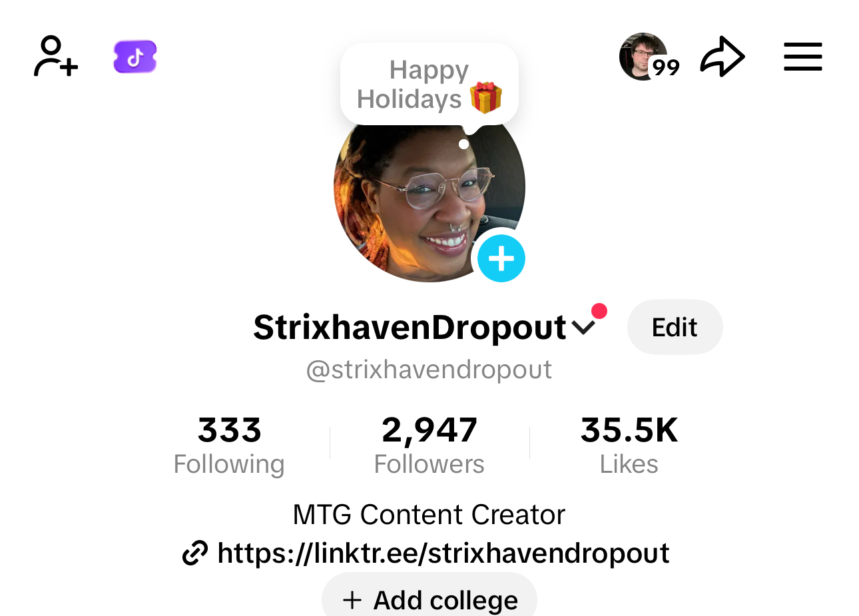
Task: Tap the add friends icon
Action: (56, 57)
